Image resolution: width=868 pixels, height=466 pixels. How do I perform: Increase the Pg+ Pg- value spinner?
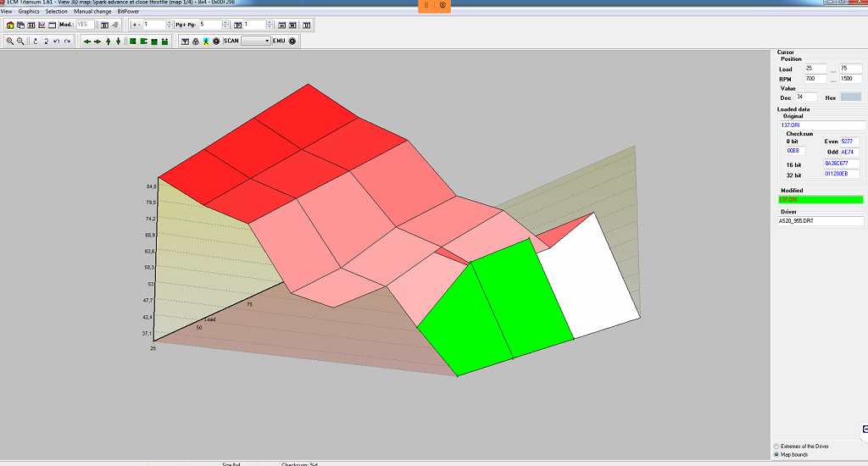[225, 23]
